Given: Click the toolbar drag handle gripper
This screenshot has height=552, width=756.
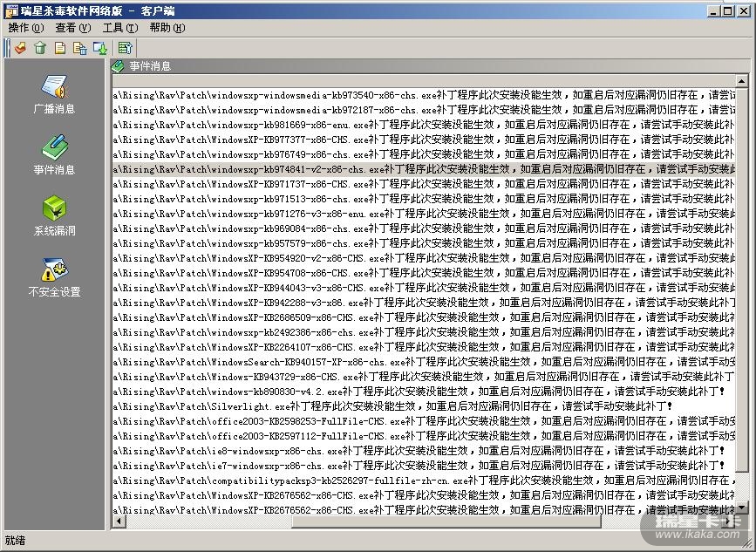Looking at the screenshot, I should click(7, 48).
